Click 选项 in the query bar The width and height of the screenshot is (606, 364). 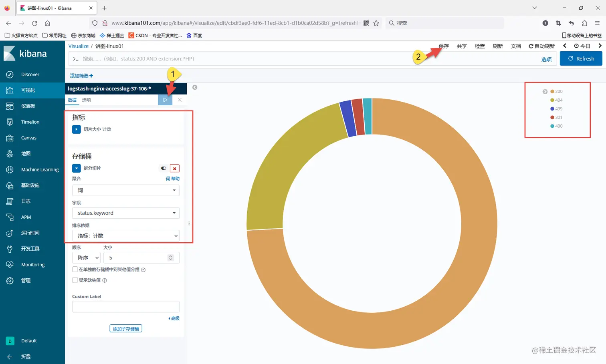point(546,59)
